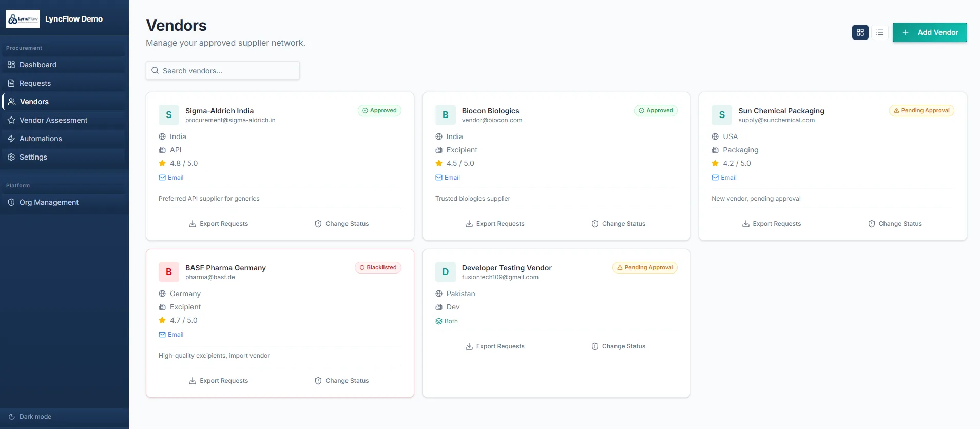Screen dimensions: 980x429
Task: Click fusiontech109@gmail.com email text
Action: tap(500, 277)
